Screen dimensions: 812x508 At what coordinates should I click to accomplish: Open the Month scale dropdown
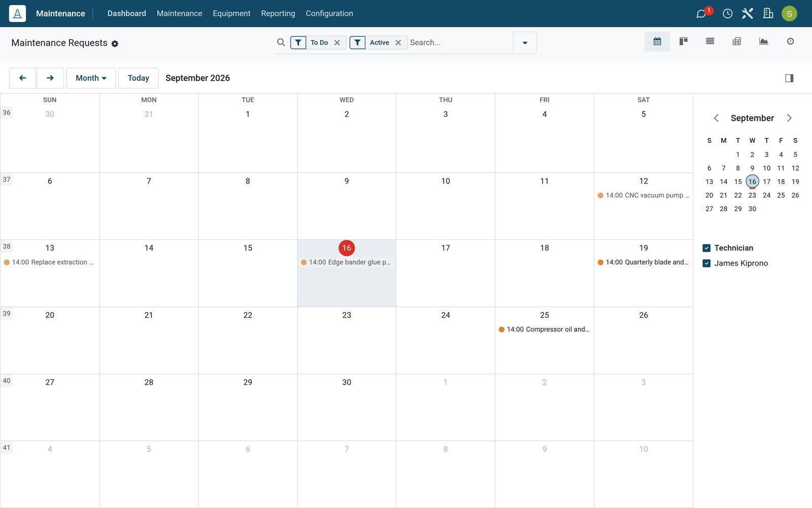pos(91,78)
